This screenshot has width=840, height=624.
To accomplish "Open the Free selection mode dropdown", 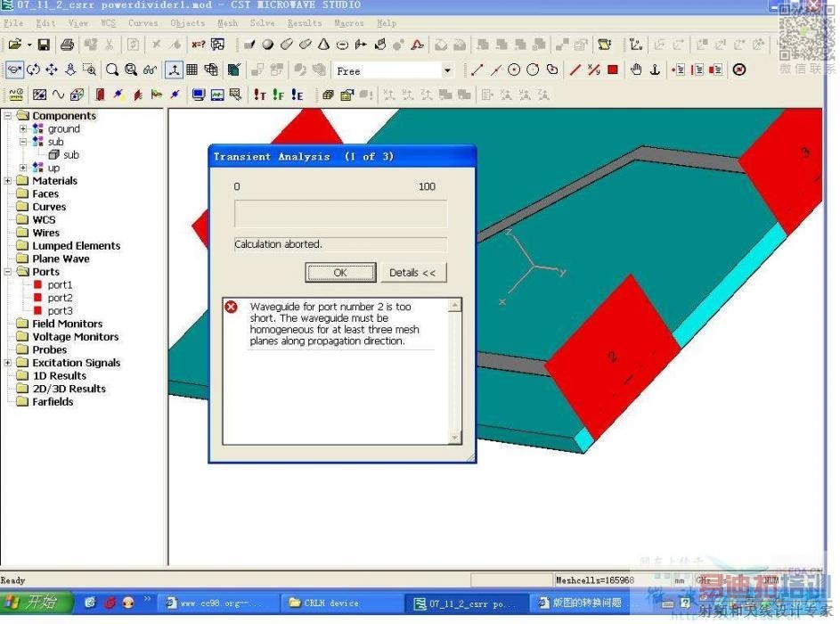I will (x=447, y=70).
